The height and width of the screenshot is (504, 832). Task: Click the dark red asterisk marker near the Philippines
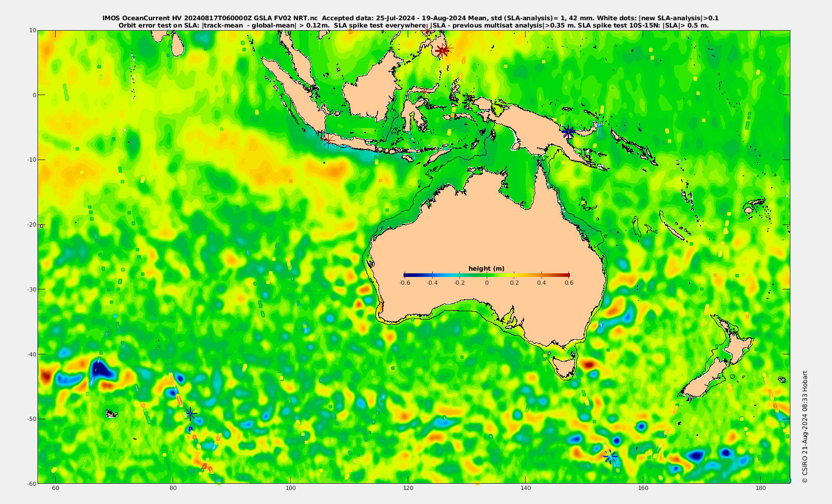(x=443, y=50)
